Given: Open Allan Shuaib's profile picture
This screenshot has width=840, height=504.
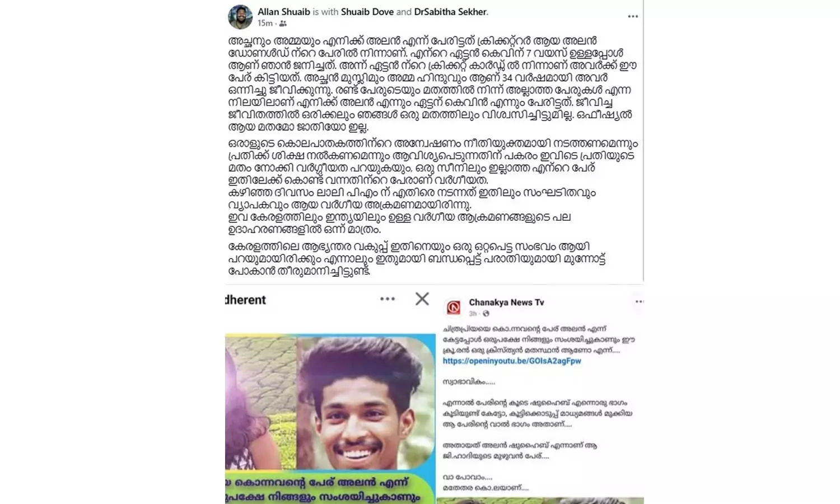Looking at the screenshot, I should pos(240,17).
